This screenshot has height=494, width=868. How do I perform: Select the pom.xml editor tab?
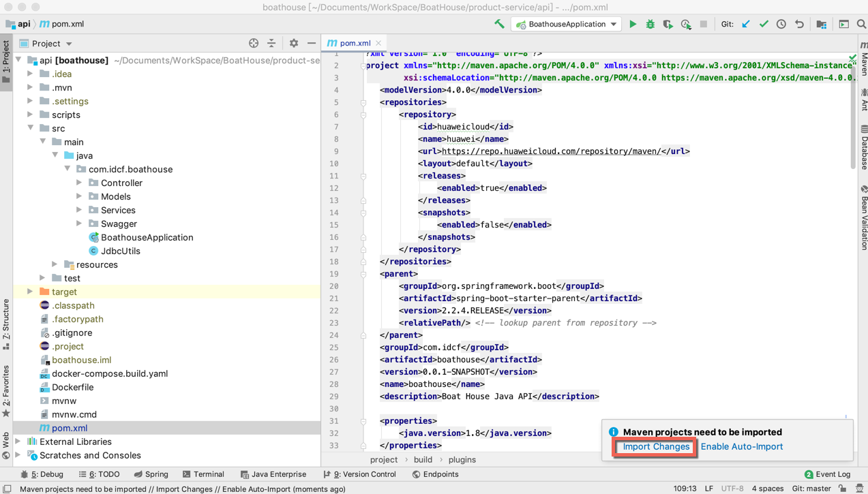(355, 43)
